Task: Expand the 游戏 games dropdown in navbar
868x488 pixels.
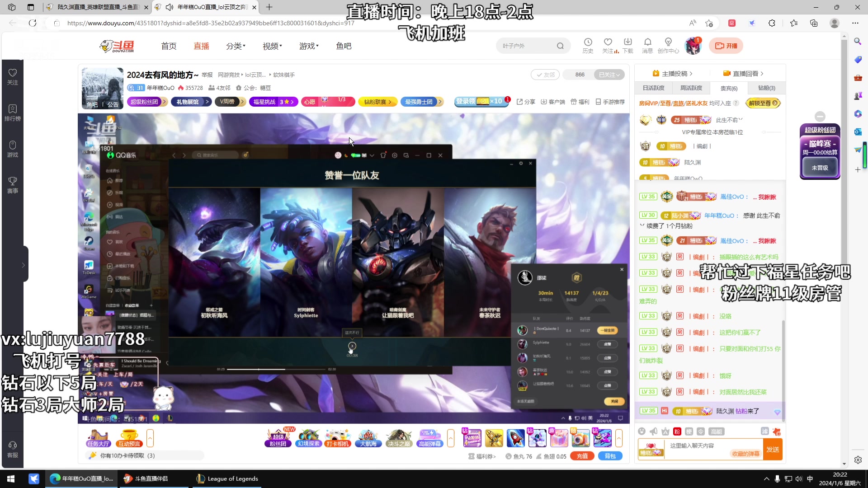Action: coord(309,46)
